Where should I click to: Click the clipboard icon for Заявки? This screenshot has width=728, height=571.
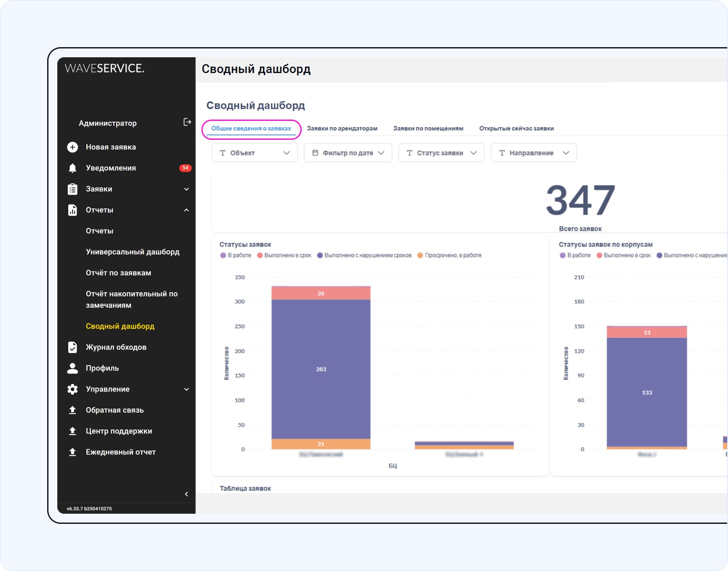[72, 189]
